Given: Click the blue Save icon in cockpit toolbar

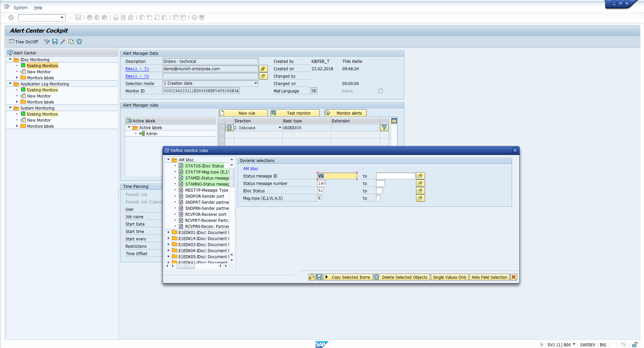Looking at the screenshot, I should click(55, 42).
